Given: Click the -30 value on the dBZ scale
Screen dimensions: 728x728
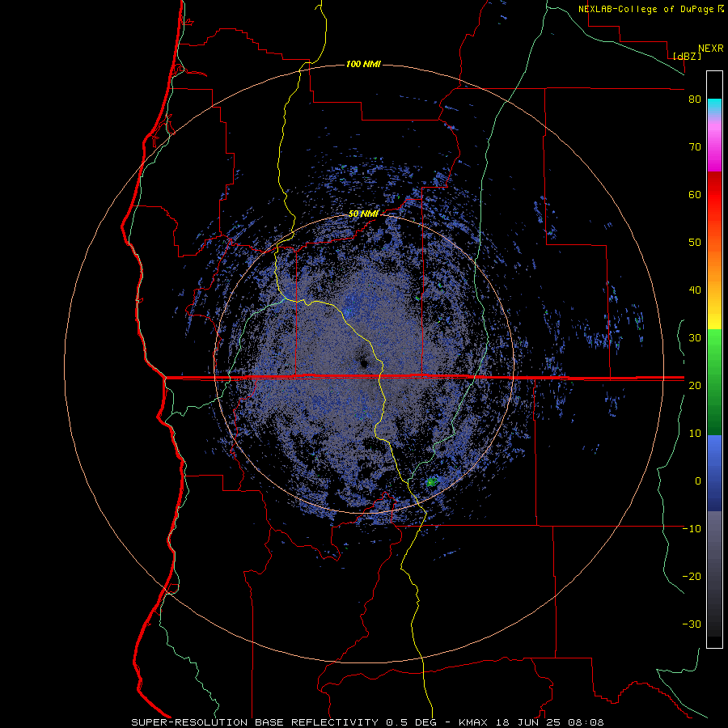Looking at the screenshot, I should coord(692,624).
